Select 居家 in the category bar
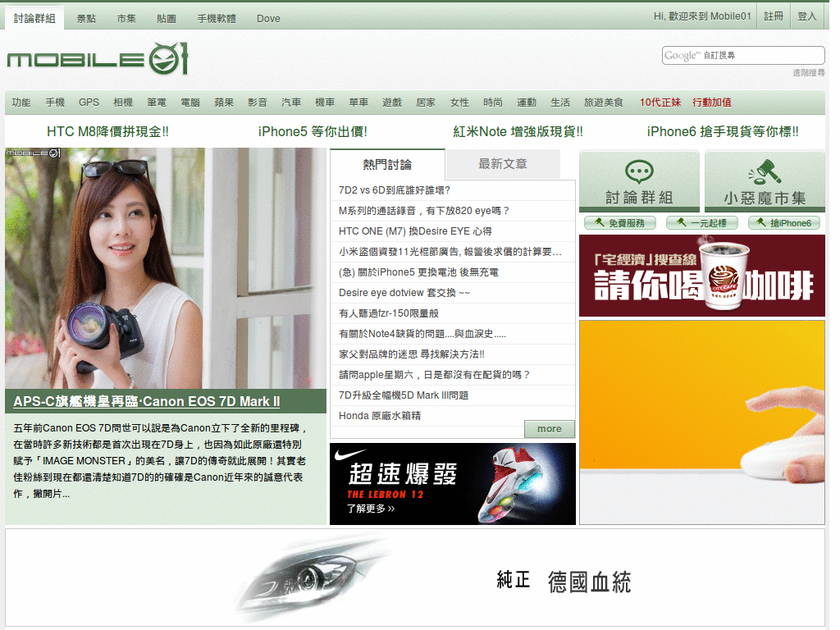The image size is (840, 630). [426, 103]
